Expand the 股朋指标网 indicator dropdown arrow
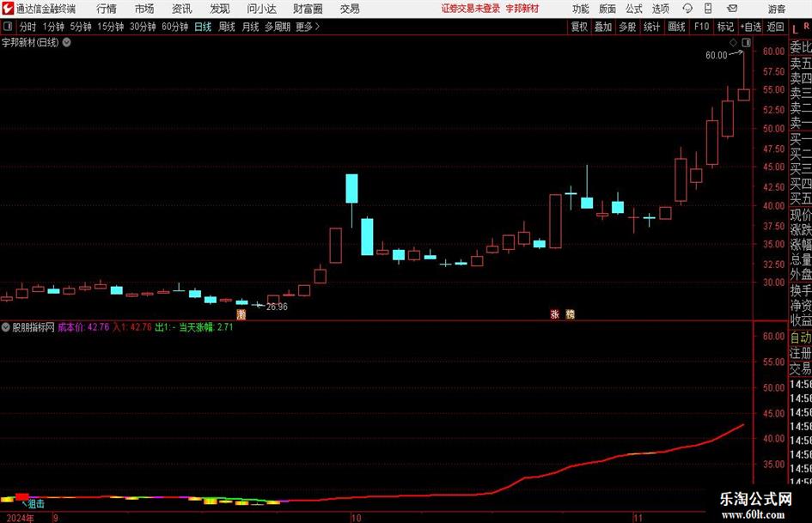812x523 pixels. (6, 327)
